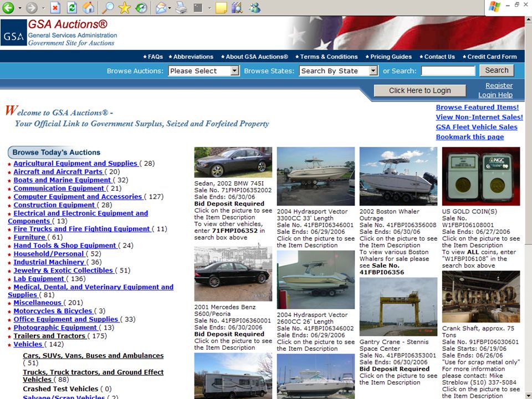Open Agricultural Equipment and Supplies category

coord(75,163)
